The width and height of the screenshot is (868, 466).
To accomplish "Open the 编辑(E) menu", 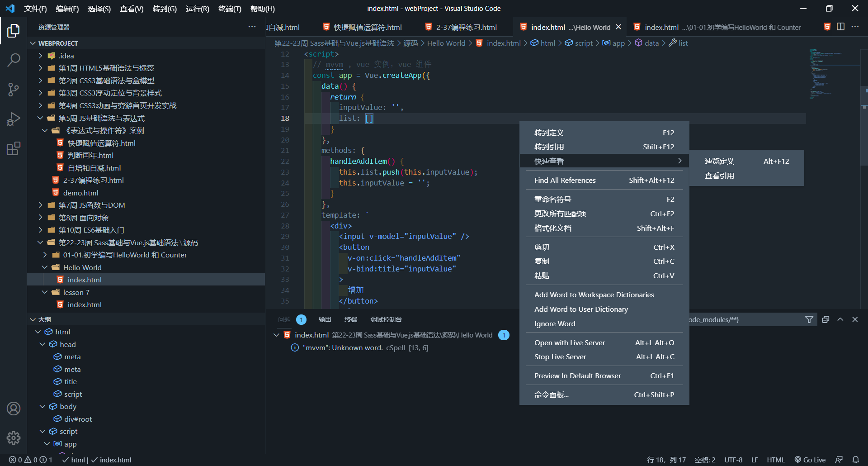I will 67,9.
